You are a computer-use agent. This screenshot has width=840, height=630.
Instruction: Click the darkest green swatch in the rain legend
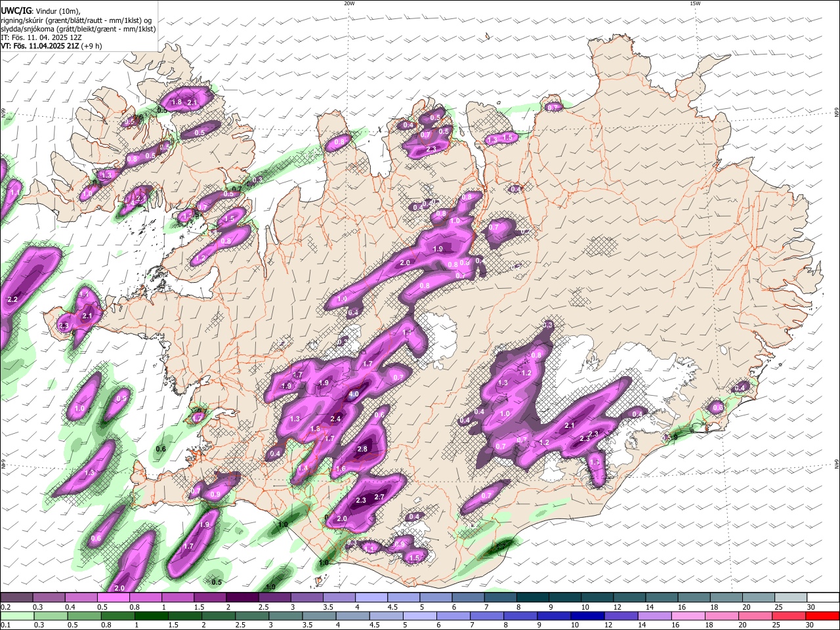pos(152,616)
